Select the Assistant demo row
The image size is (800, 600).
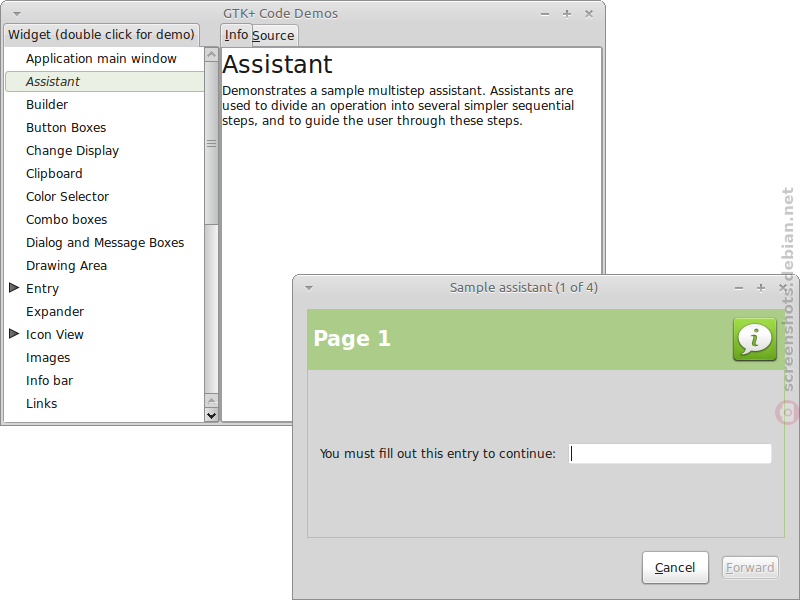point(104,82)
